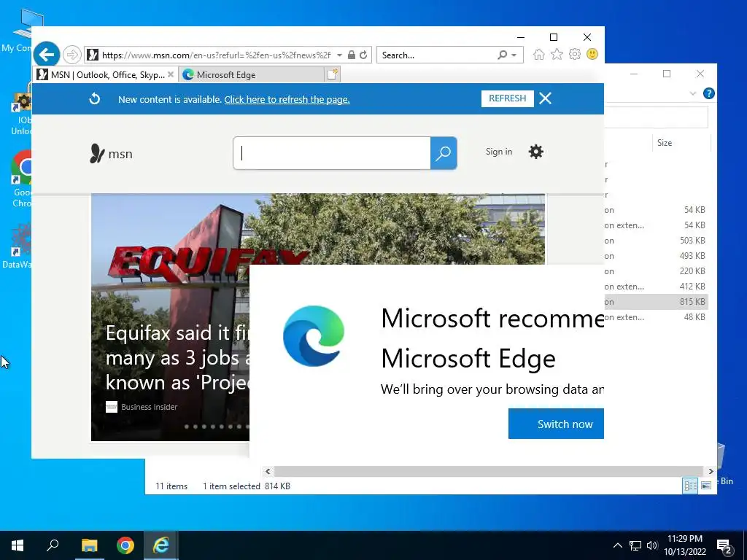Close the MSN tab
The height and width of the screenshot is (560, 747).
(x=171, y=75)
